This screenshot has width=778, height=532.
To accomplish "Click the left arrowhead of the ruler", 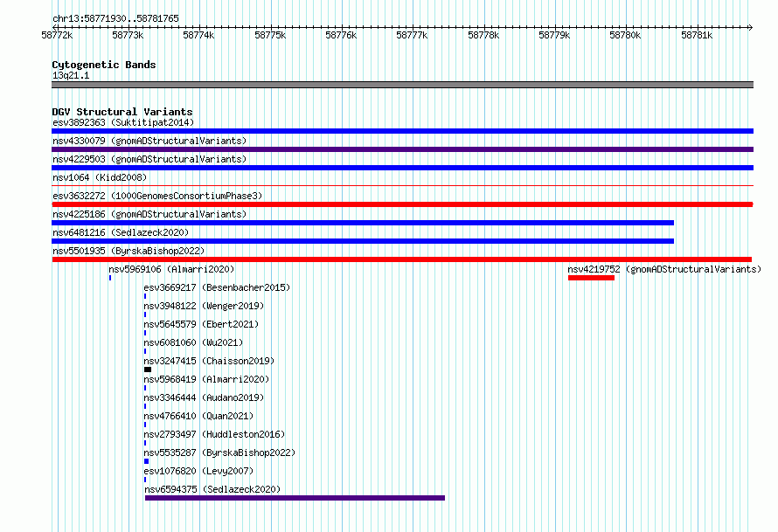I will [54, 27].
